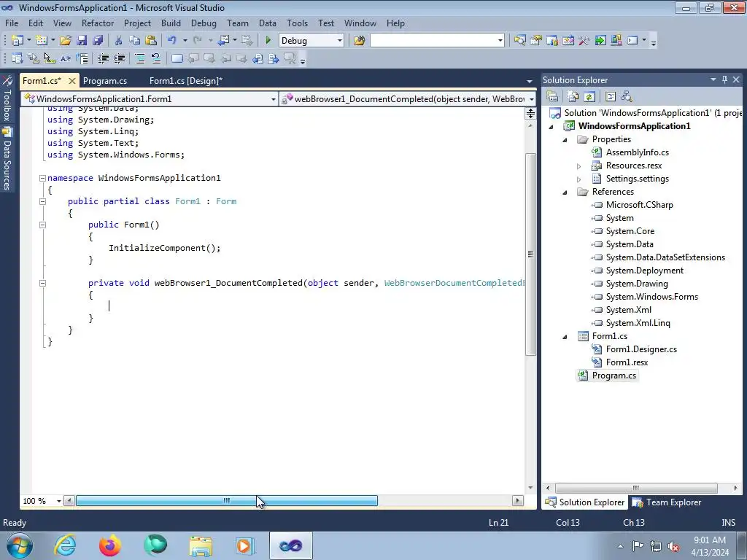This screenshot has height=560, width=747.
Task: Close the Form1.cs* tab
Action: coord(72,80)
